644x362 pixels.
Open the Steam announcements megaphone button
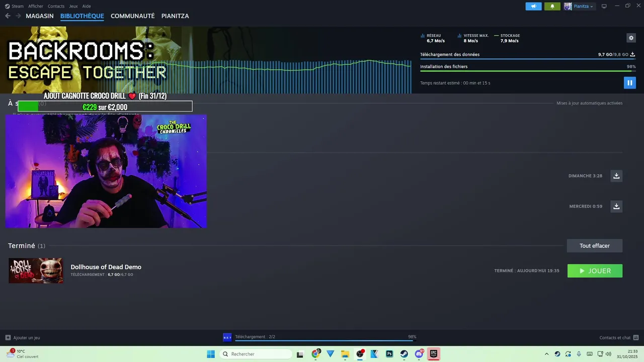(x=533, y=7)
